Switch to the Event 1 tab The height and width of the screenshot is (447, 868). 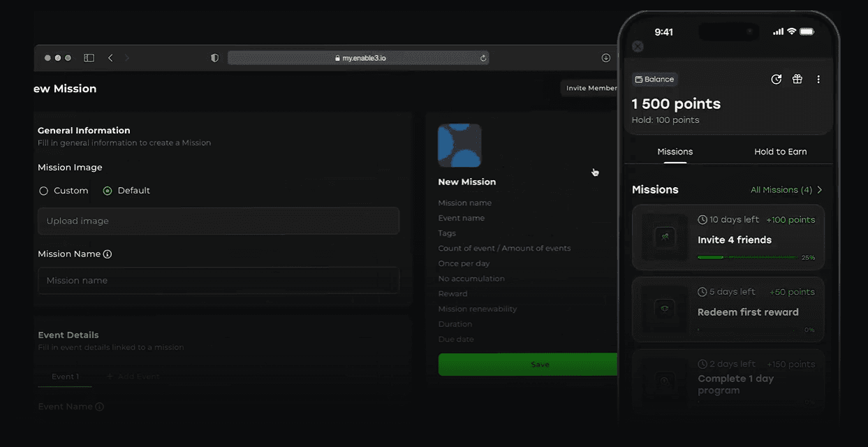(x=65, y=376)
